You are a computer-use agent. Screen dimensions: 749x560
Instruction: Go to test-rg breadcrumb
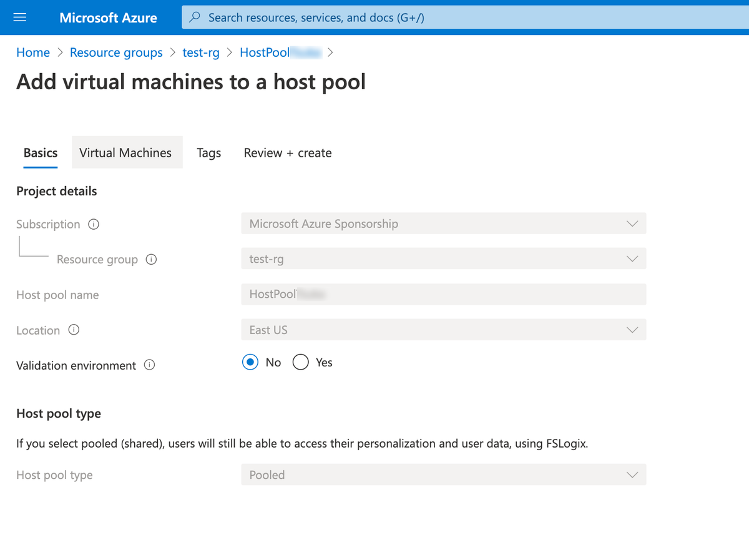click(x=201, y=52)
